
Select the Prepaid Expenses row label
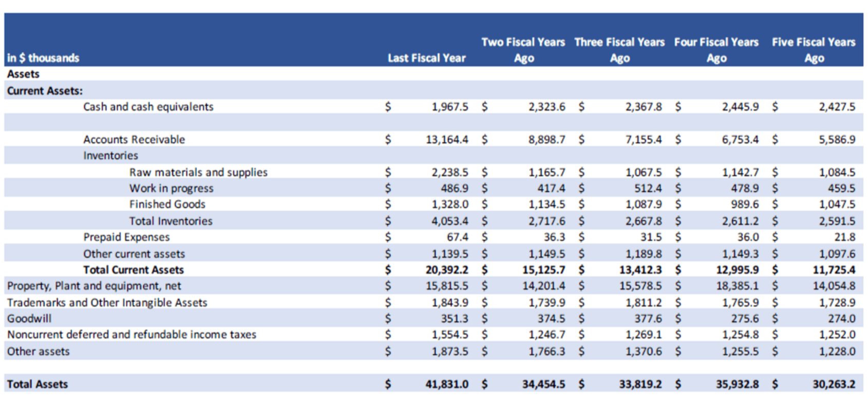126,237
